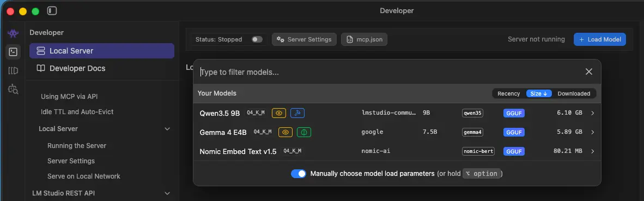Toggle the sidebar panel icon in title bar
The image size is (644, 201).
52,11
